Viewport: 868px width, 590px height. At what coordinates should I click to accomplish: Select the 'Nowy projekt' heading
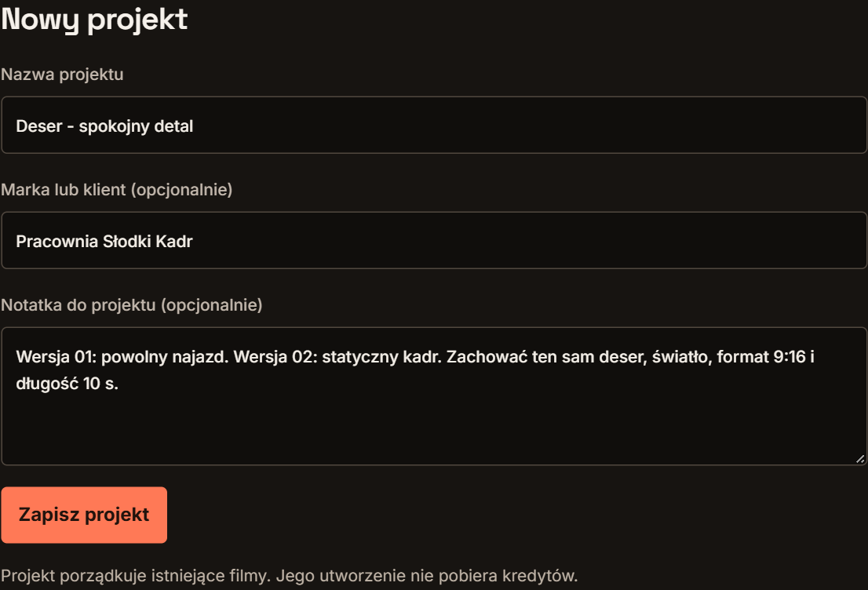click(x=95, y=20)
